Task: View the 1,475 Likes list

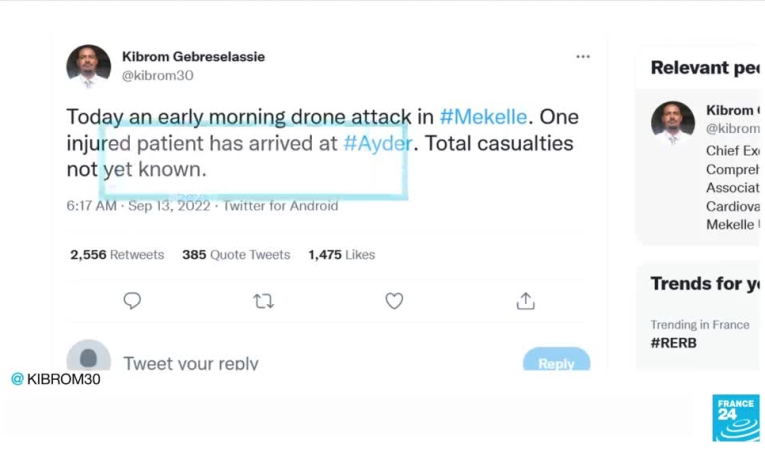Action: [x=341, y=255]
